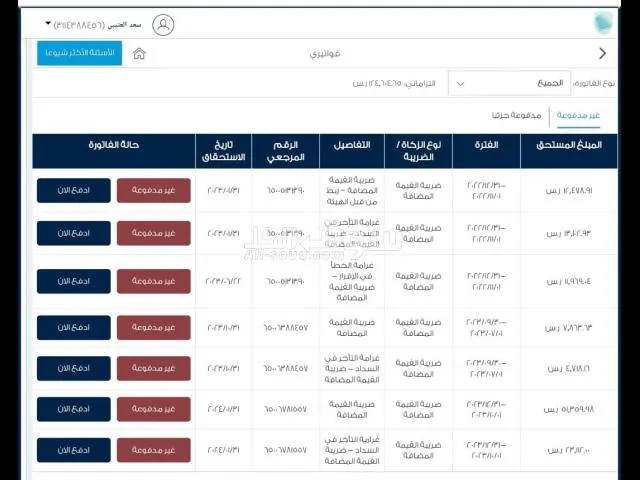
Task: Go to the home icon
Action: click(139, 53)
